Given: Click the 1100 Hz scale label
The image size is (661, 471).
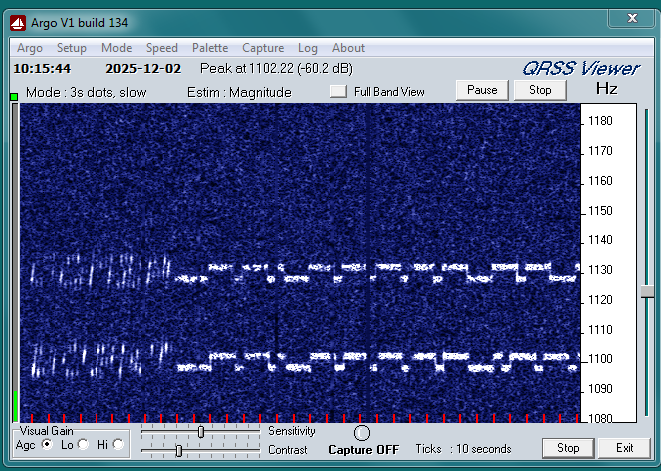Looking at the screenshot, I should pos(600,359).
